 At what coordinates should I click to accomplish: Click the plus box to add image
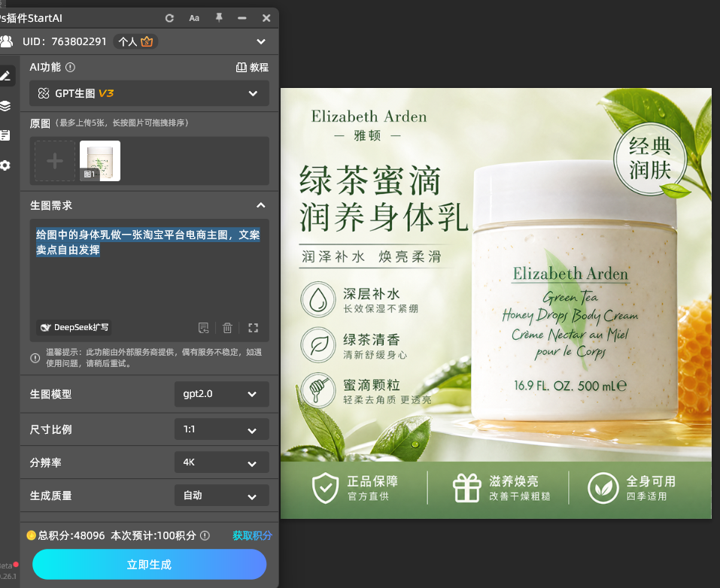(x=55, y=161)
